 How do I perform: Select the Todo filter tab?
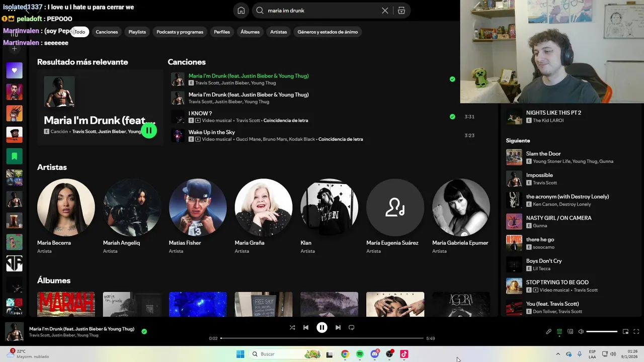[x=80, y=32]
